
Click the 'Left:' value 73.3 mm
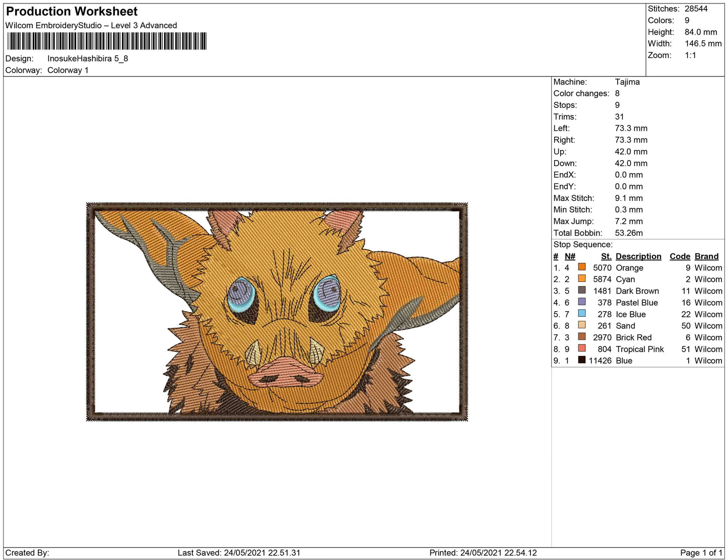[x=631, y=128]
